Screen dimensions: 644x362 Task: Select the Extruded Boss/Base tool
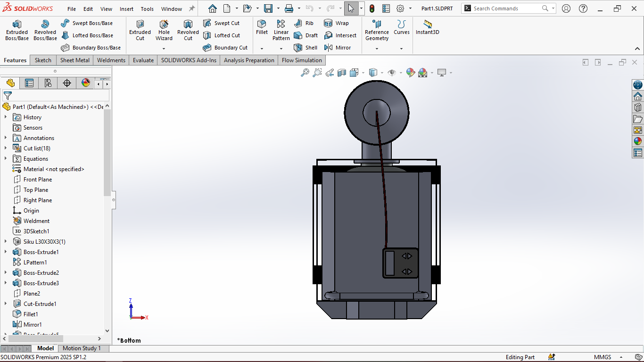17,30
